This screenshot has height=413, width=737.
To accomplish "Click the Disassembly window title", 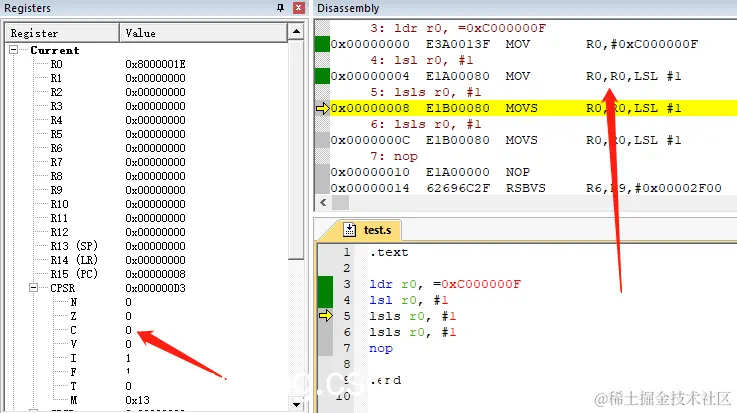I will click(348, 8).
